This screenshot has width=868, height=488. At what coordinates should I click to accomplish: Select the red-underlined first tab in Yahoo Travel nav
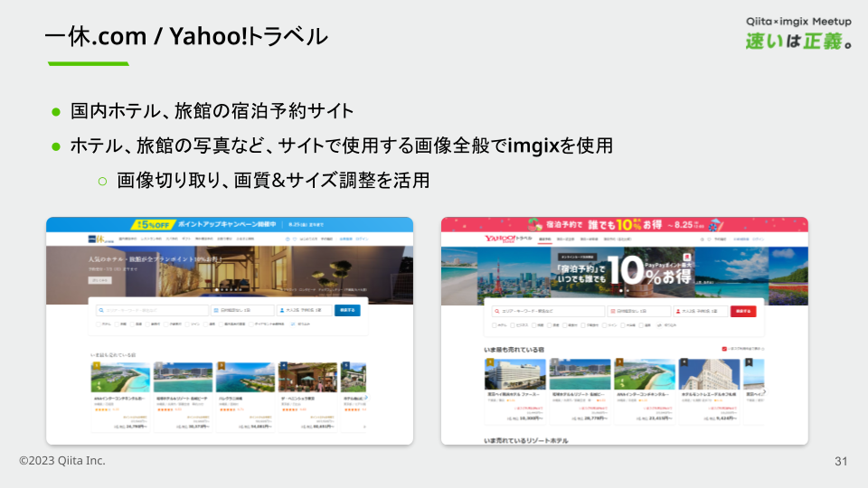[545, 239]
